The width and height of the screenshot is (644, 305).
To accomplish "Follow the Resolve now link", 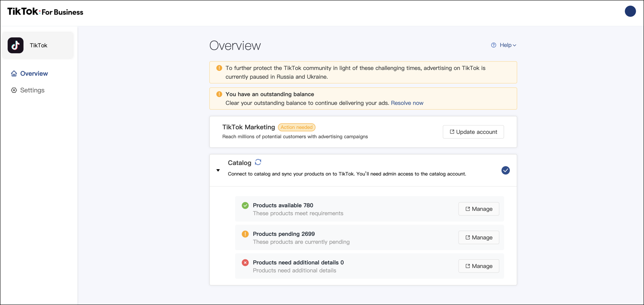I will point(407,103).
